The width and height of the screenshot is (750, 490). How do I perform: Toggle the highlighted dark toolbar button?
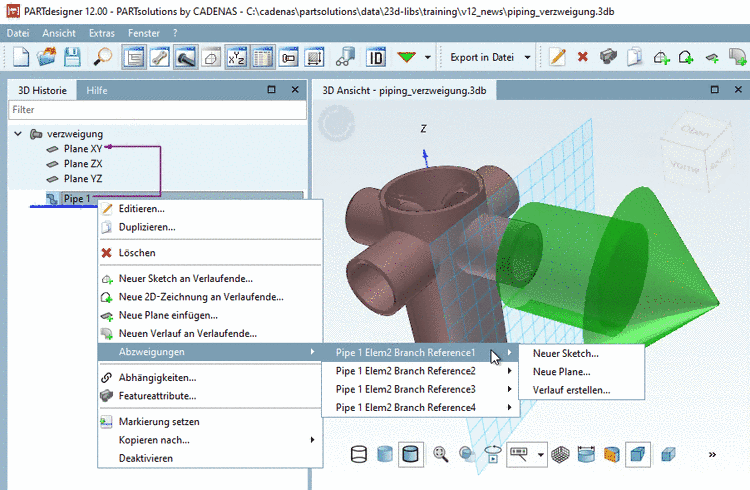point(186,57)
